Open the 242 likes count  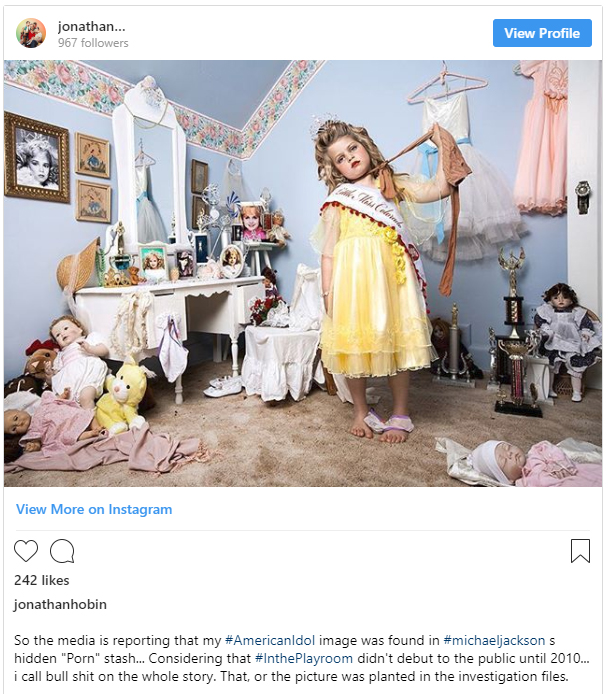pos(42,580)
